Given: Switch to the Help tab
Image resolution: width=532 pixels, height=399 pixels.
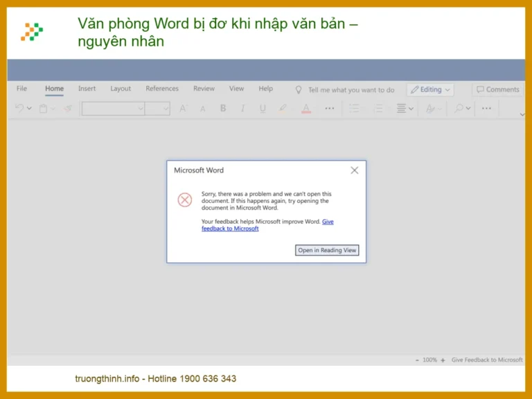Looking at the screenshot, I should (x=266, y=89).
